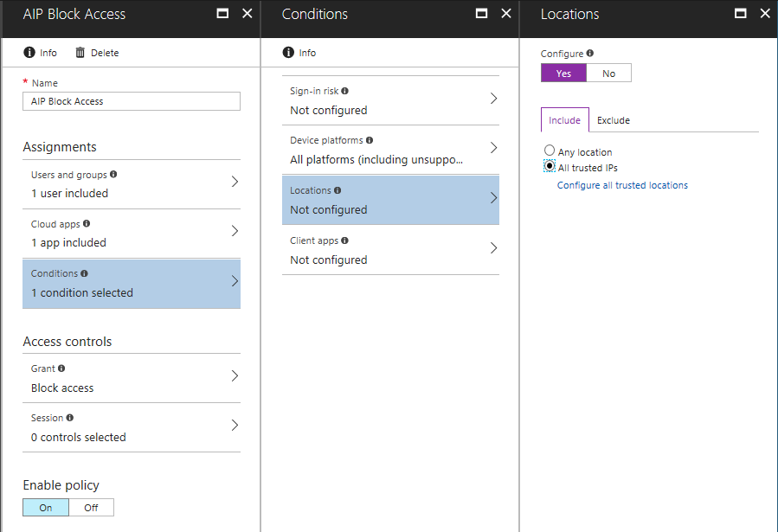Expand Conditions chevron in assignments

(x=235, y=281)
